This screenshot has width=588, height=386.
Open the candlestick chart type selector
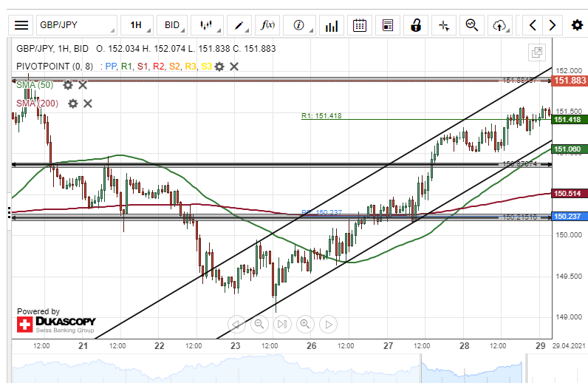(x=207, y=25)
